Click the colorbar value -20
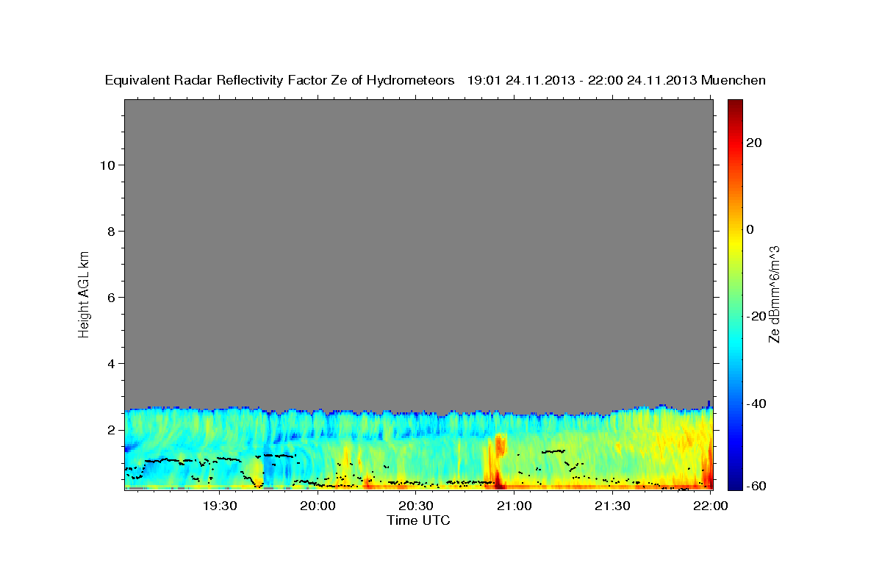 755,316
